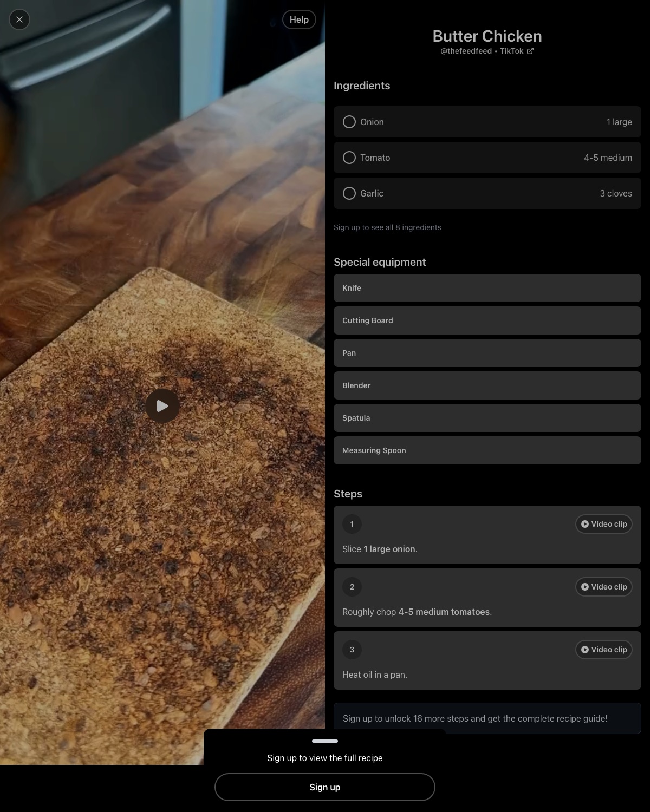
Task: Open the Help button
Action: coord(299,19)
